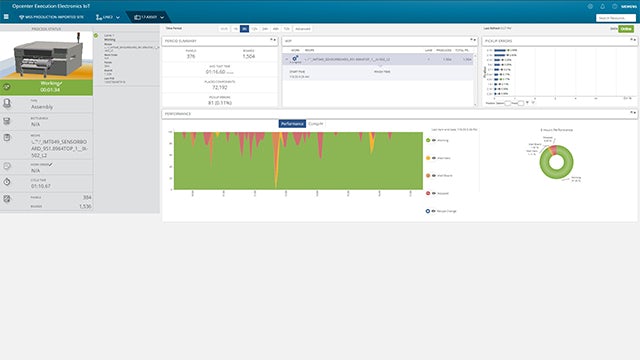Click the Siemens logo
This screenshot has width=640, height=360.
pos(629,7)
